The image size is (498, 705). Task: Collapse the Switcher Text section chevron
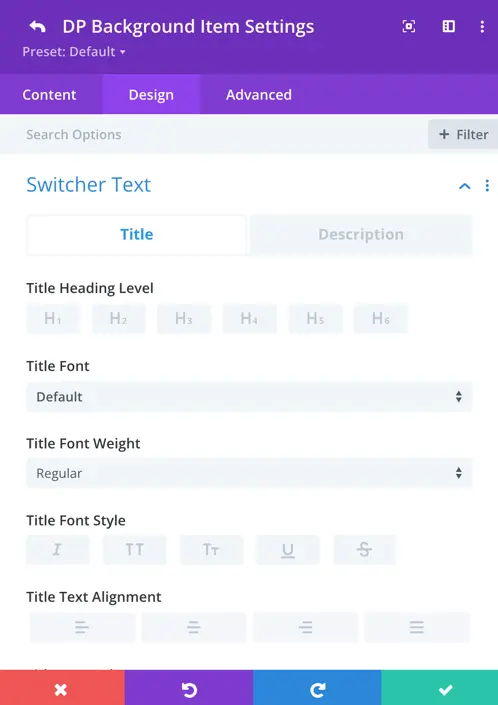[465, 186]
